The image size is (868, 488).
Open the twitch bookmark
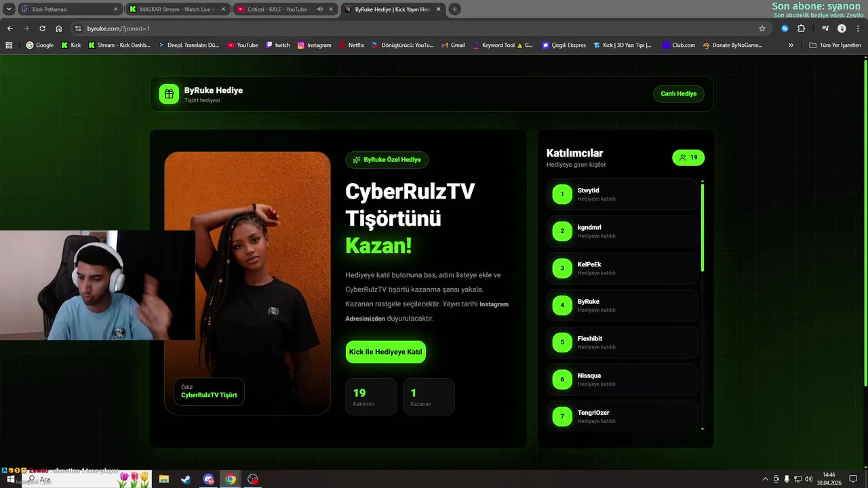pyautogui.click(x=278, y=45)
